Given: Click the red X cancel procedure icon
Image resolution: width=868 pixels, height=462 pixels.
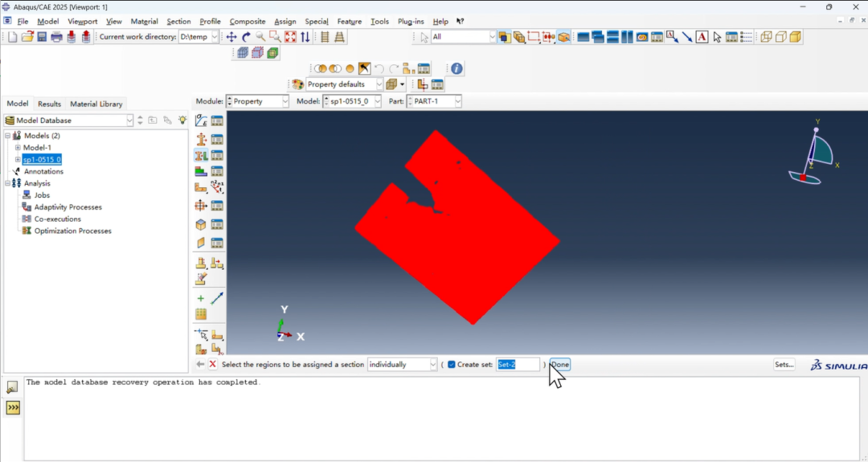Looking at the screenshot, I should click(x=212, y=365).
